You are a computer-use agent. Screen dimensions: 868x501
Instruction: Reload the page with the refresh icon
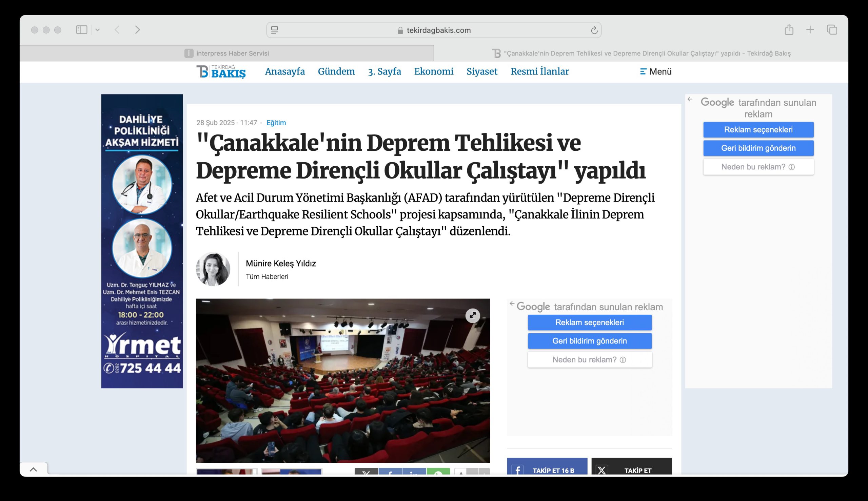[594, 30]
